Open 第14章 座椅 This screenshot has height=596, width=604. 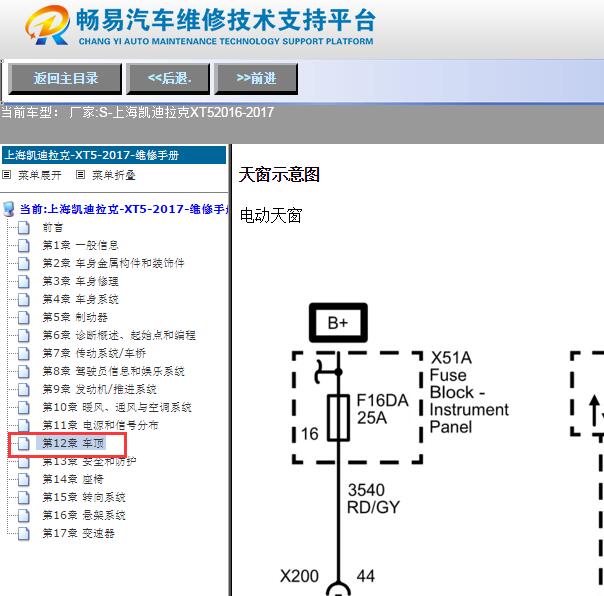click(x=73, y=479)
